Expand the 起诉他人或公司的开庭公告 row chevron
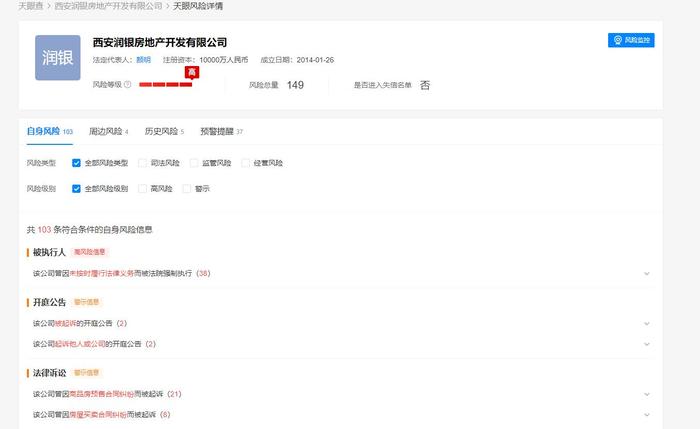The width and height of the screenshot is (700, 429). click(646, 344)
